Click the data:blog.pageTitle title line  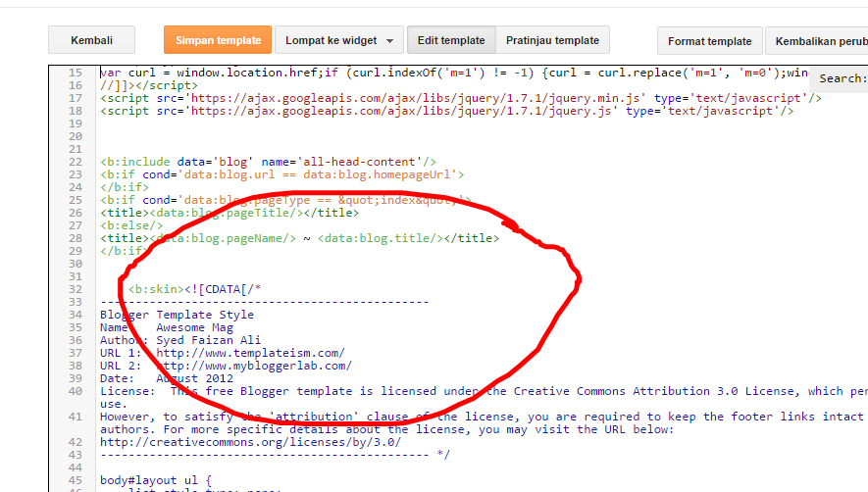pyautogui.click(x=230, y=213)
